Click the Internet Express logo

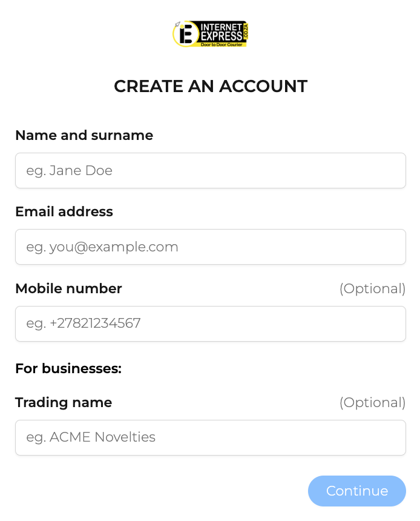point(211,33)
